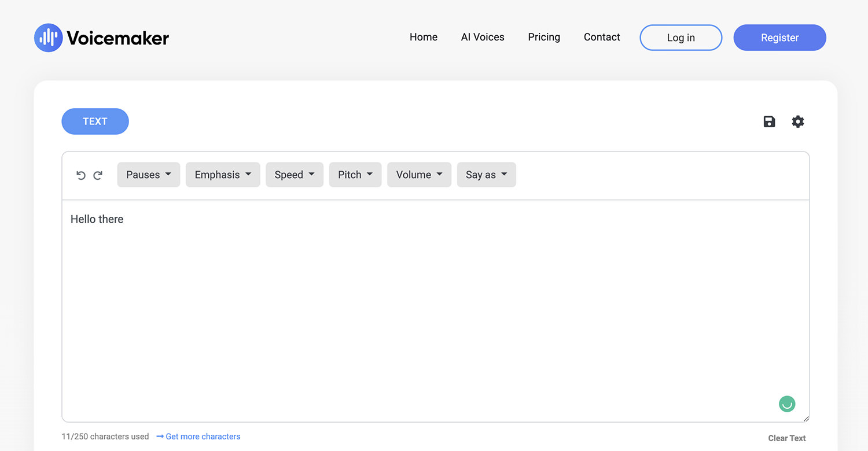
Task: Click inside the Hello there text area
Action: (x=436, y=311)
